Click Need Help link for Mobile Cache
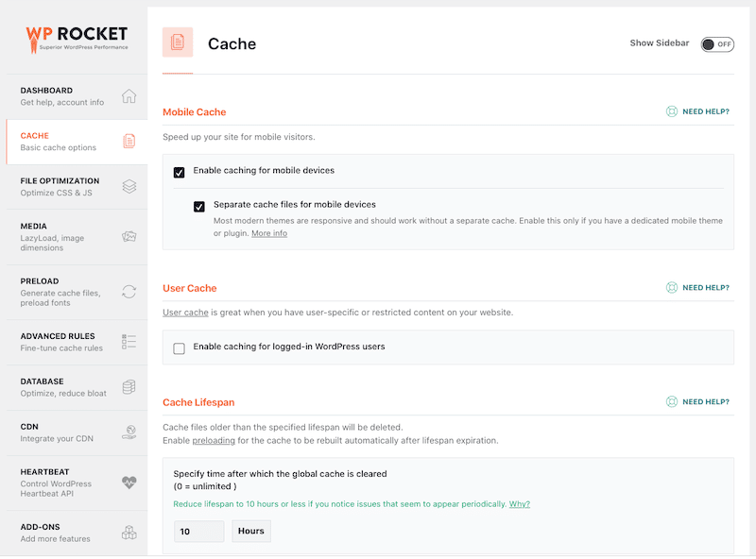The image size is (756, 559). tap(705, 111)
